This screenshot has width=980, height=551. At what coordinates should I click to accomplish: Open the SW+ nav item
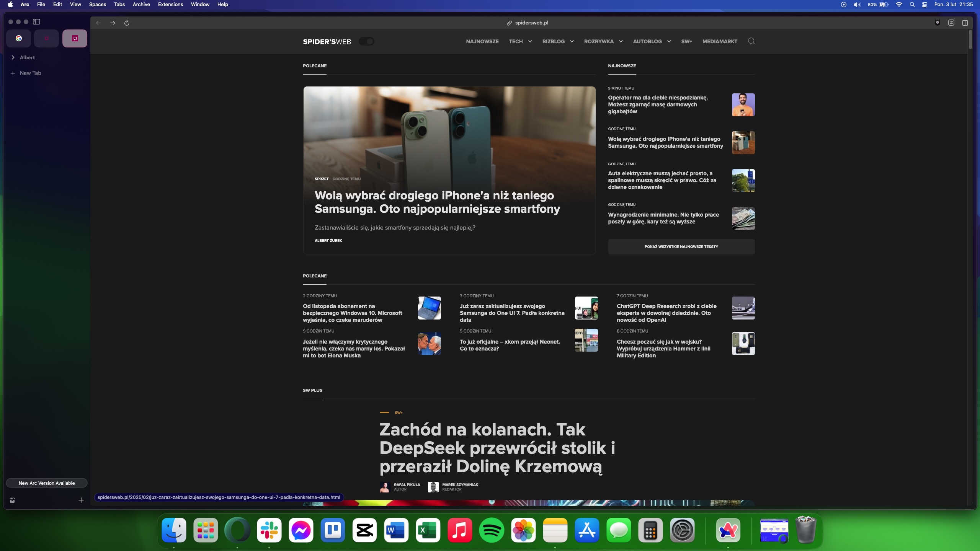point(687,41)
